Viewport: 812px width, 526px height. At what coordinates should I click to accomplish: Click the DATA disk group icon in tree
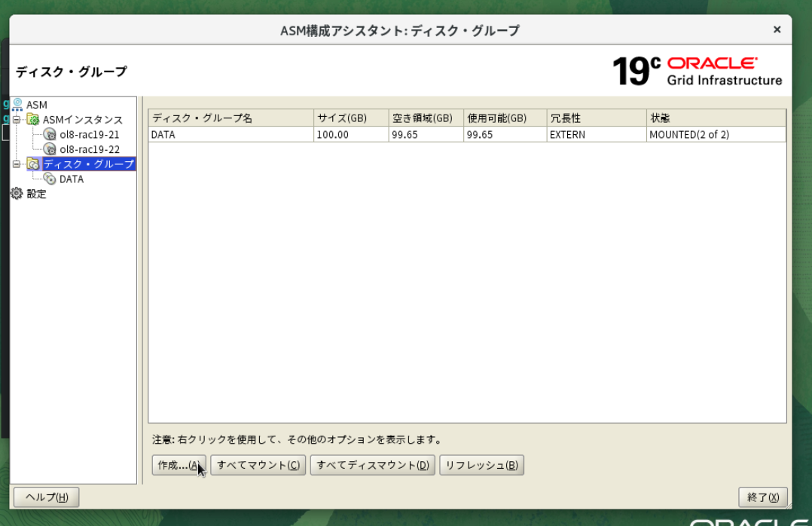50,179
